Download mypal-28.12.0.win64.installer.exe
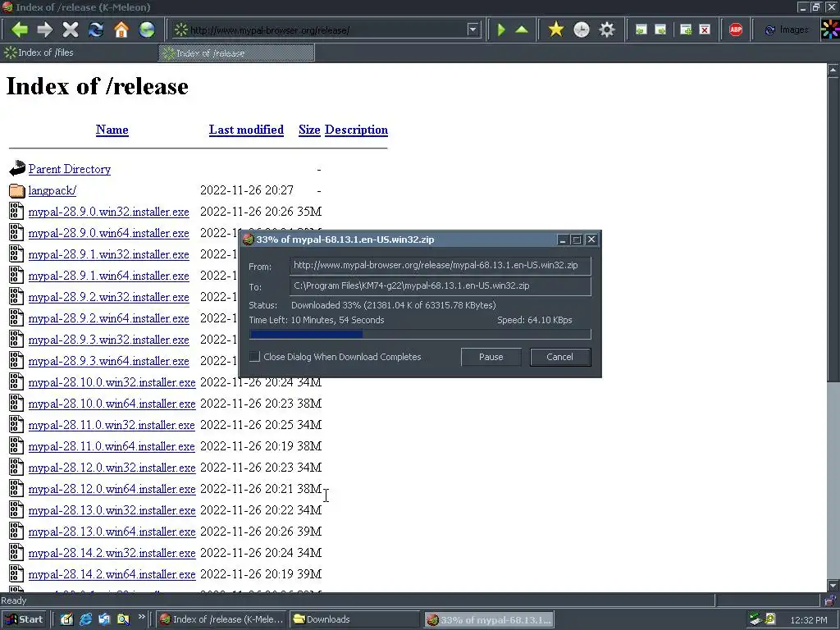Image resolution: width=840 pixels, height=630 pixels. tap(112, 489)
